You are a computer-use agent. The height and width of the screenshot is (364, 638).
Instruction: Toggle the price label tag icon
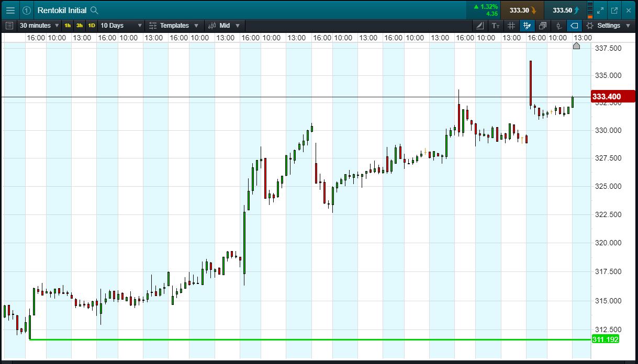pyautogui.click(x=574, y=25)
